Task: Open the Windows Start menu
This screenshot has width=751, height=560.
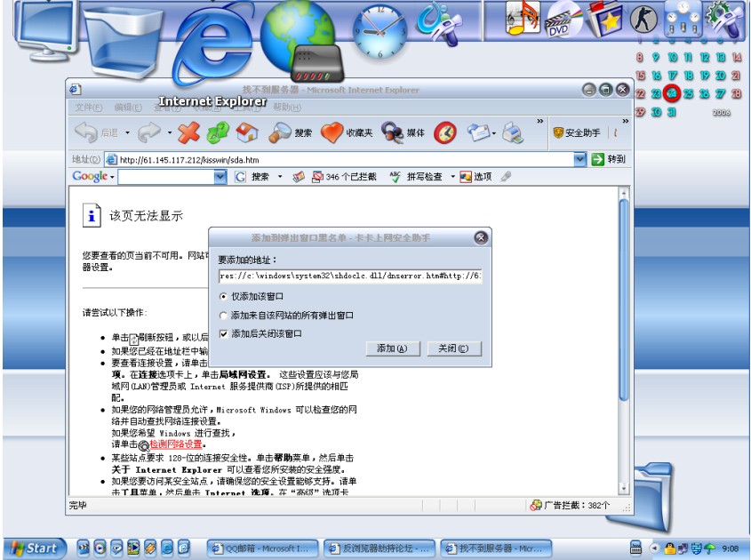Action: coord(34,548)
